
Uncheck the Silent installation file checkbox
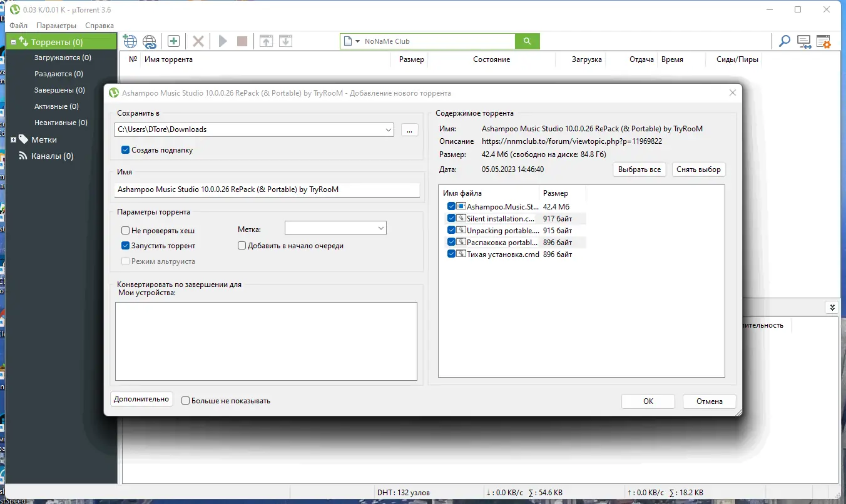click(x=451, y=218)
